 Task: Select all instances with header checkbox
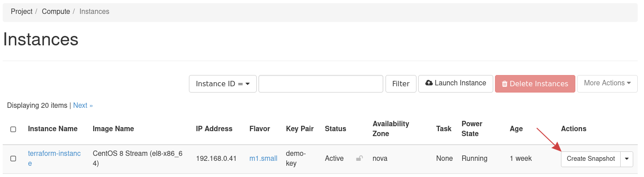(13, 129)
